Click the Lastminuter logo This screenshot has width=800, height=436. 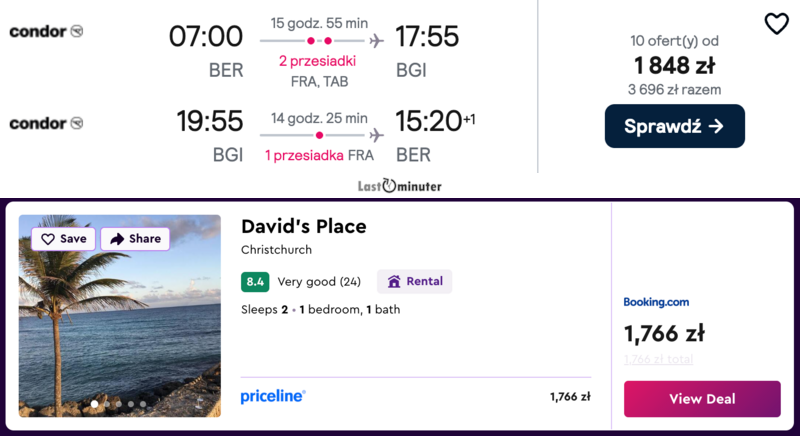[x=399, y=186]
